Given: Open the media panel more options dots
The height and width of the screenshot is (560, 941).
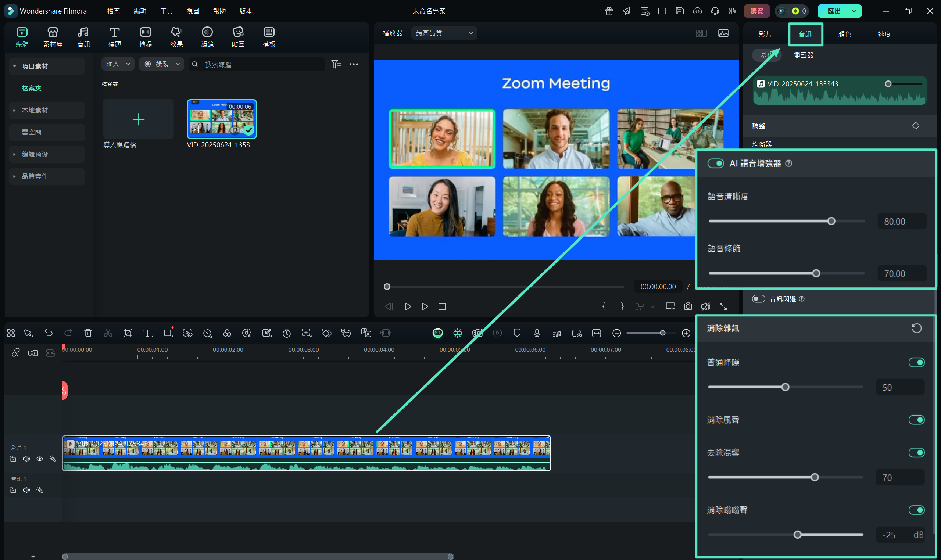Looking at the screenshot, I should (354, 64).
